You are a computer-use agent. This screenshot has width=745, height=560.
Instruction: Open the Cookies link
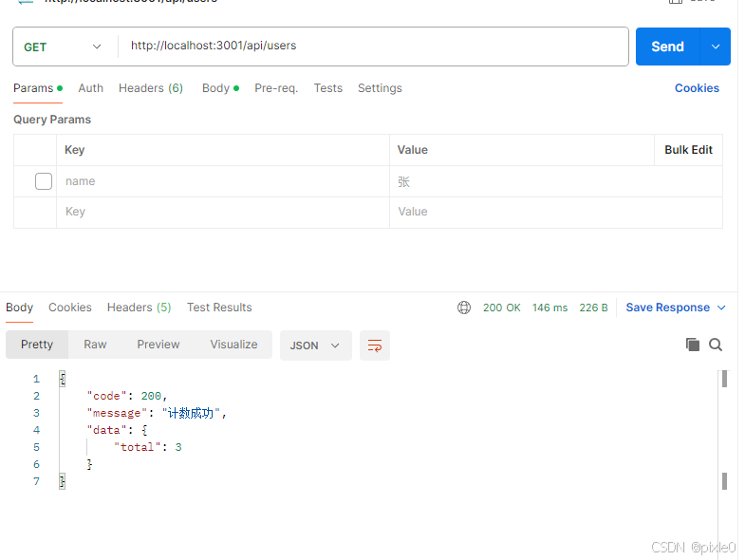(x=697, y=88)
